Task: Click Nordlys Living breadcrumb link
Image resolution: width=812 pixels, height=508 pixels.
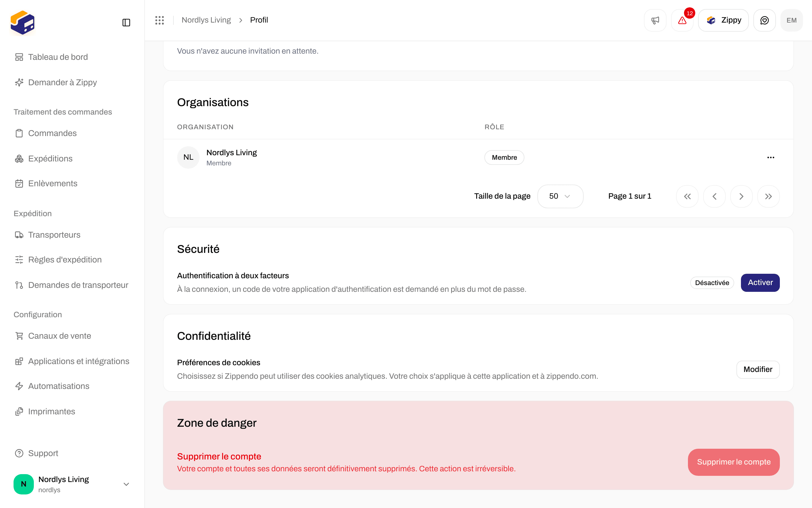Action: (206, 20)
